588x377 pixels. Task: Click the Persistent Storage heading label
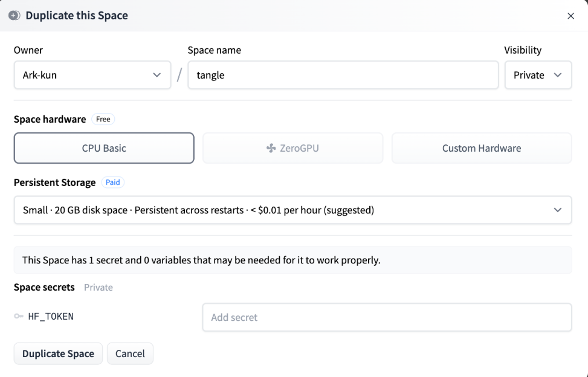pyautogui.click(x=55, y=182)
